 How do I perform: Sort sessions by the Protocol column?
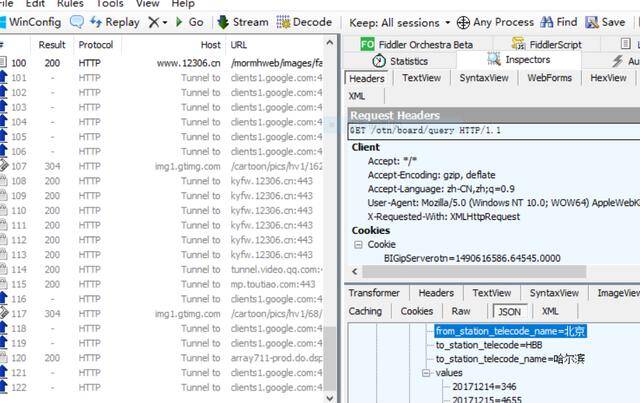96,45
